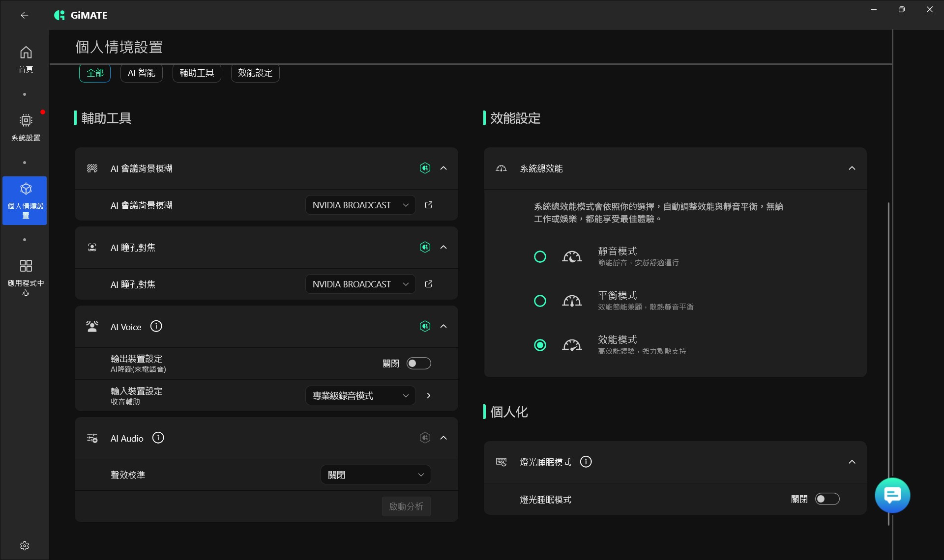The width and height of the screenshot is (944, 560).
Task: Click the 效能模式 gauge icon
Action: [572, 345]
